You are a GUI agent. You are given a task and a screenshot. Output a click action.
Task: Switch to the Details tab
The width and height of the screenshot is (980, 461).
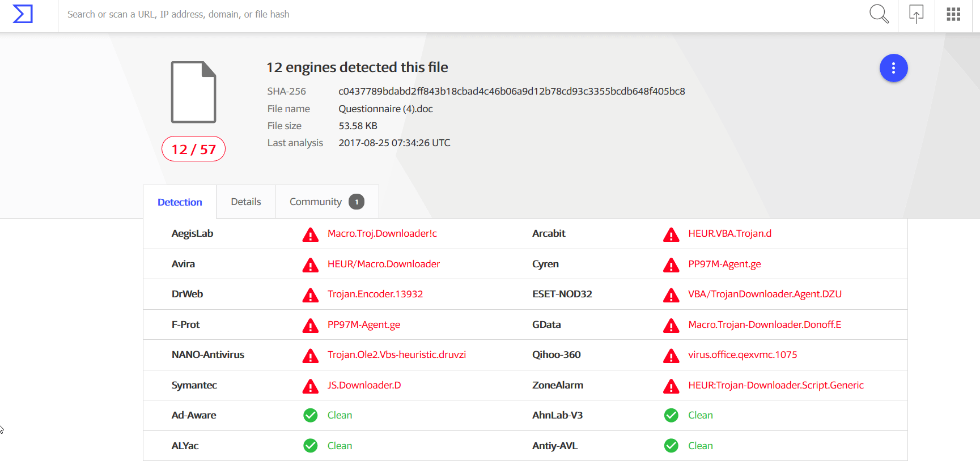246,202
